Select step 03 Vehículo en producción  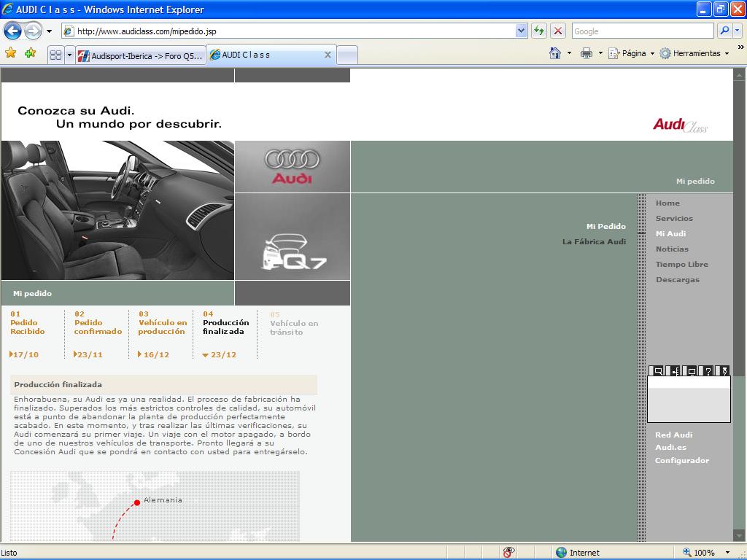(163, 323)
